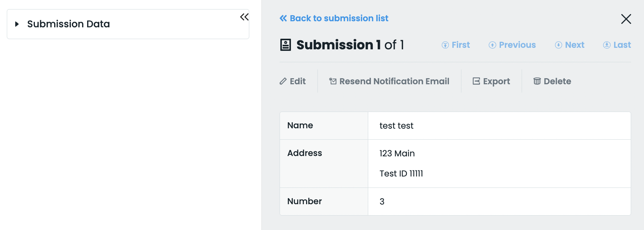Jump to the First submission
644x230 pixels.
pos(456,45)
